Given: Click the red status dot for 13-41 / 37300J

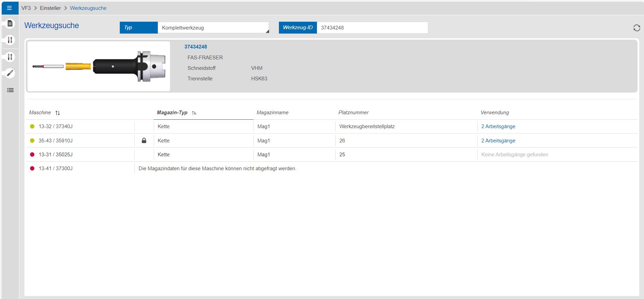Looking at the screenshot, I should pos(32,168).
